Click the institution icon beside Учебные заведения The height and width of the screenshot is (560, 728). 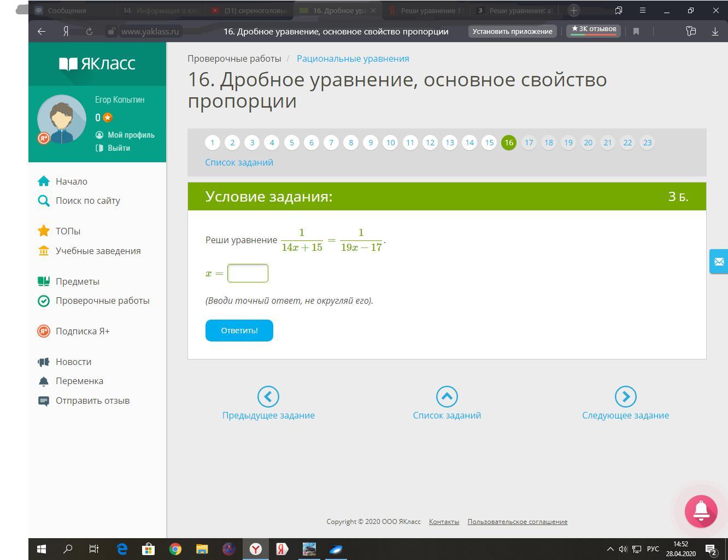(44, 251)
